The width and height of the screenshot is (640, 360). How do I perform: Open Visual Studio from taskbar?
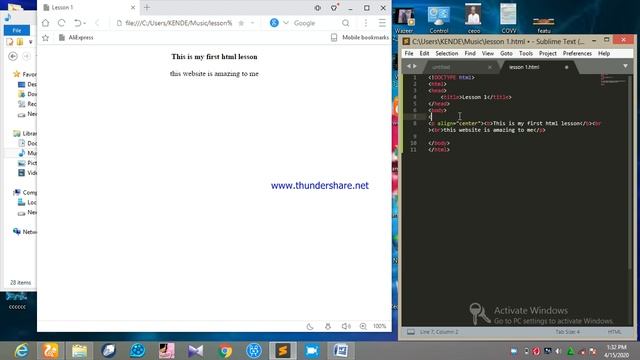(x=196, y=351)
